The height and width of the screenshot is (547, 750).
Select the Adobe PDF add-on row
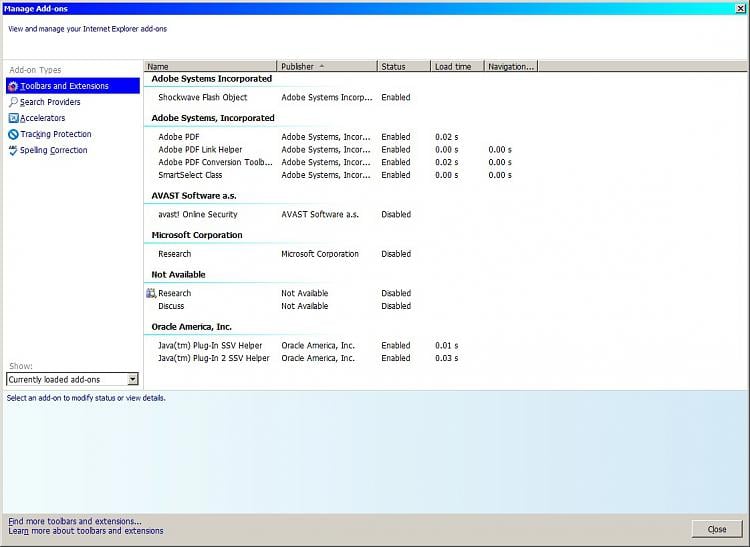click(x=178, y=137)
